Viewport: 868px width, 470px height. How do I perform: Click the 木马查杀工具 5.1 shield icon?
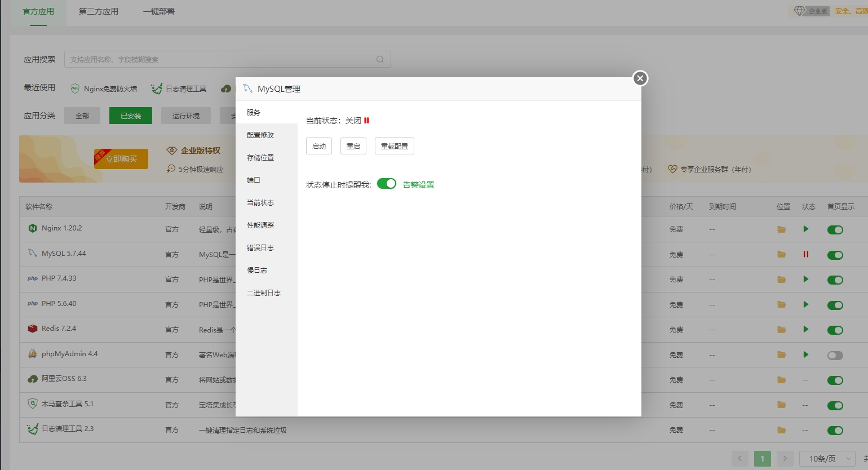tap(33, 404)
